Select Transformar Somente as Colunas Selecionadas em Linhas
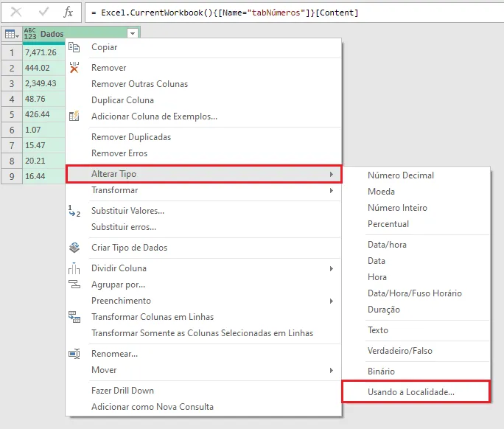 coord(203,333)
